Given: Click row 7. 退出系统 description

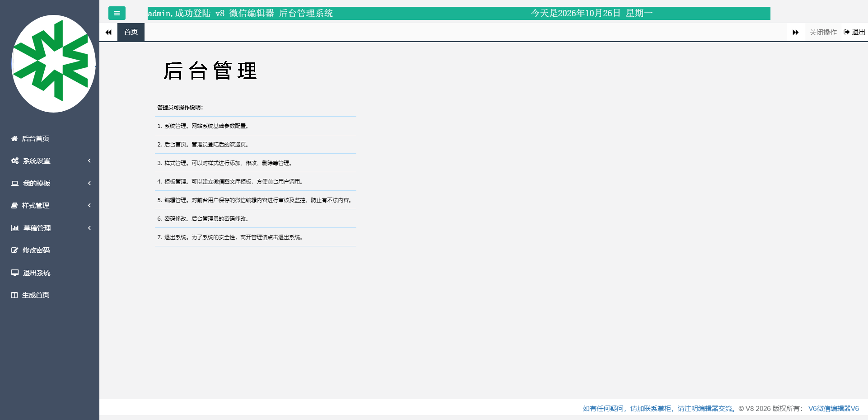Looking at the screenshot, I should 256,237.
